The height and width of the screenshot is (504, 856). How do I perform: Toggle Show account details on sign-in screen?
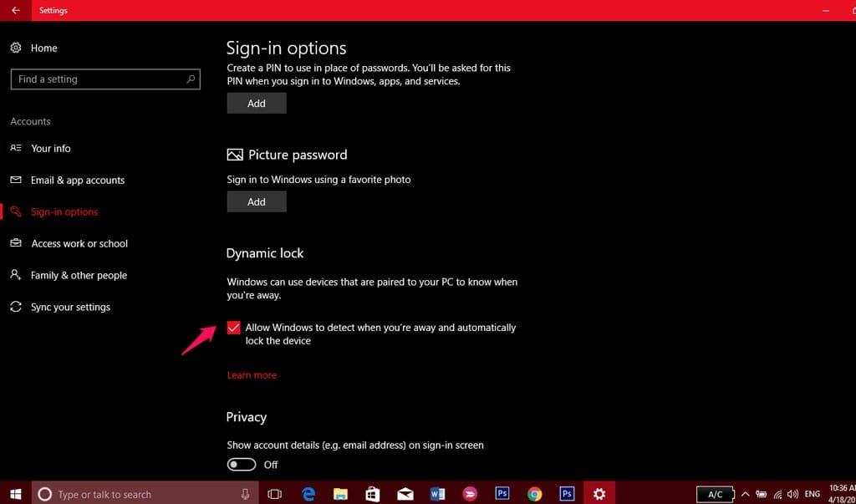[x=242, y=465]
